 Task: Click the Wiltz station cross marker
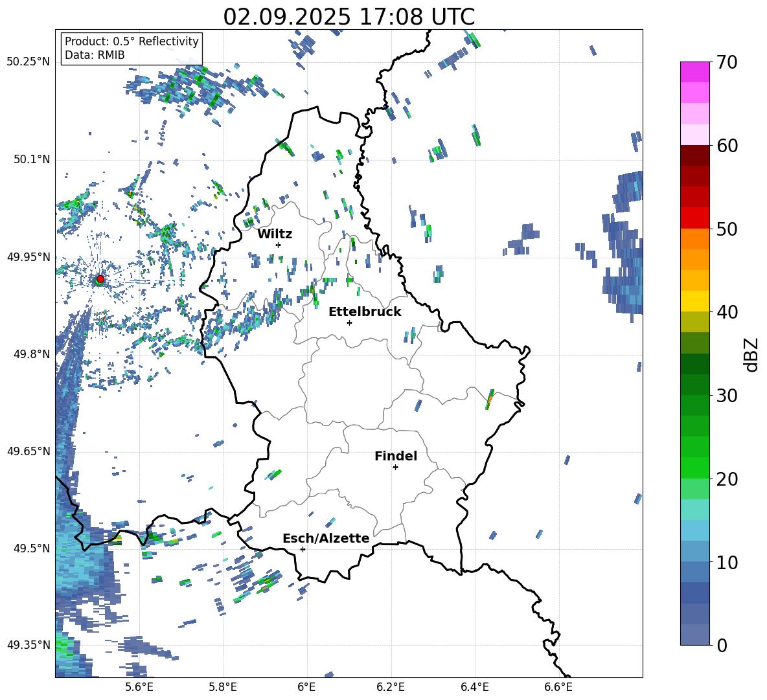[278, 245]
